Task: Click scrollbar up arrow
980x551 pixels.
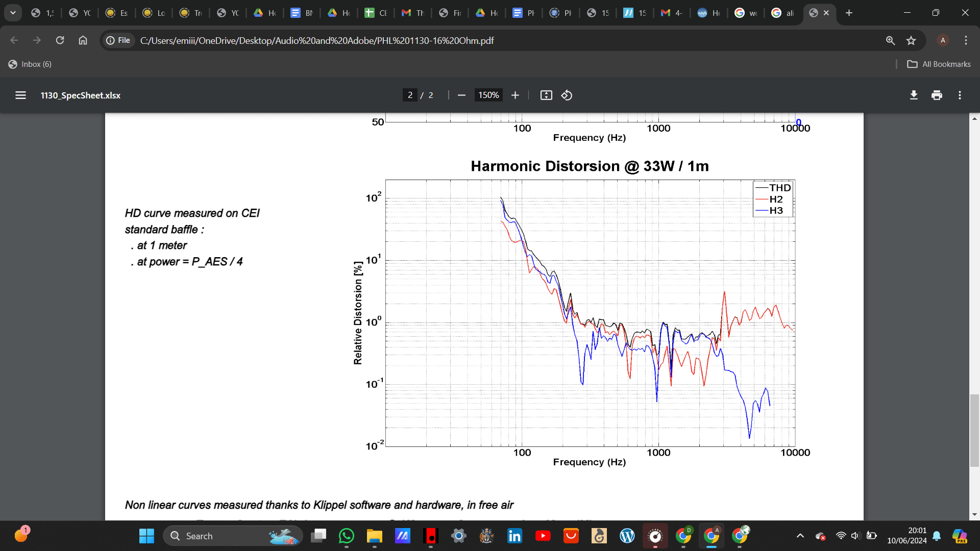Action: pos(974,118)
